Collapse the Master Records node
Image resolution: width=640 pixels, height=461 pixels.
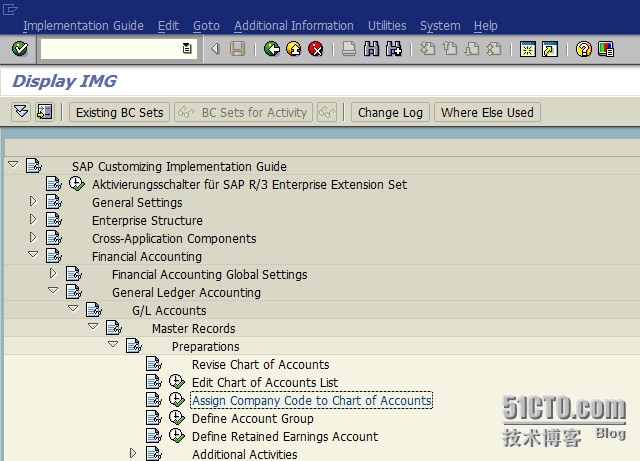[x=93, y=326]
